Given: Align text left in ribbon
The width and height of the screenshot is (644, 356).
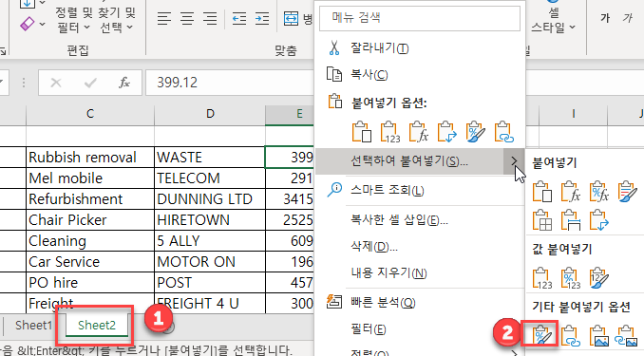Looking at the screenshot, I should pyautogui.click(x=164, y=19).
